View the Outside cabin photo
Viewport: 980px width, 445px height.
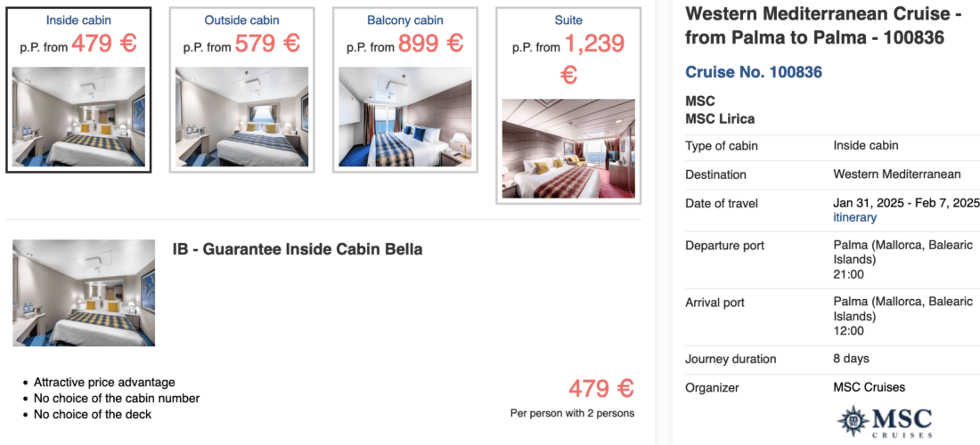[241, 117]
